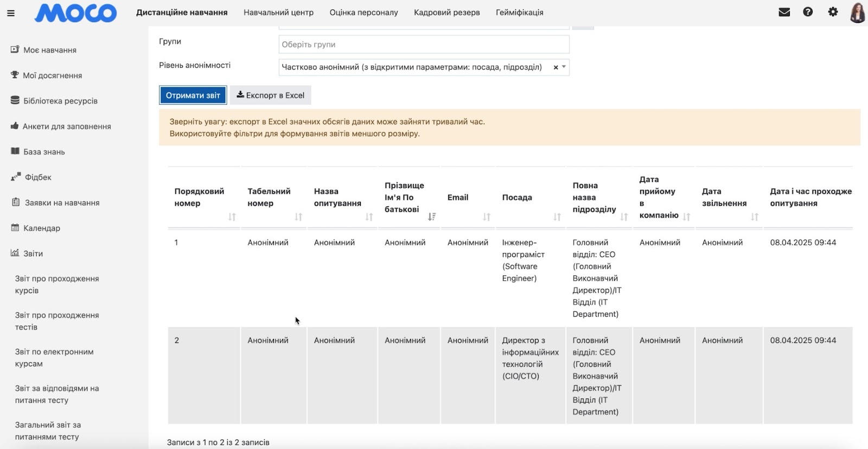Click the clipboard icon for Заявки на навчання
The height and width of the screenshot is (449, 868).
pyautogui.click(x=16, y=202)
